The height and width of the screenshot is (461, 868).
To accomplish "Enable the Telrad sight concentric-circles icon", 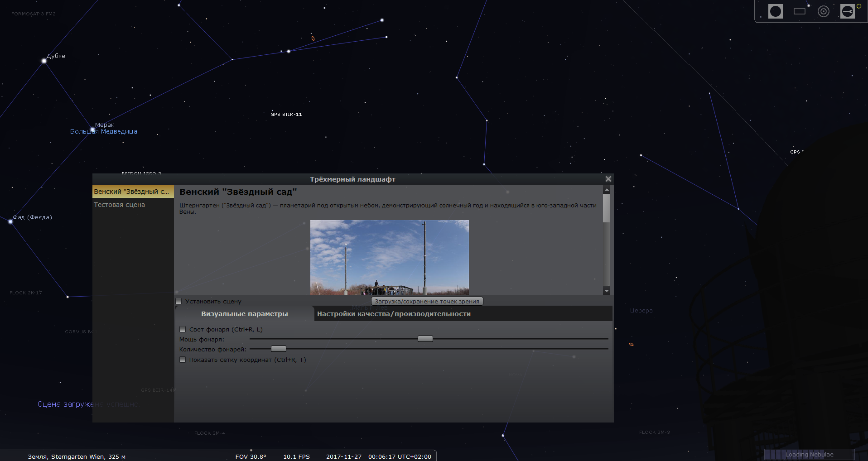I will tap(823, 11).
